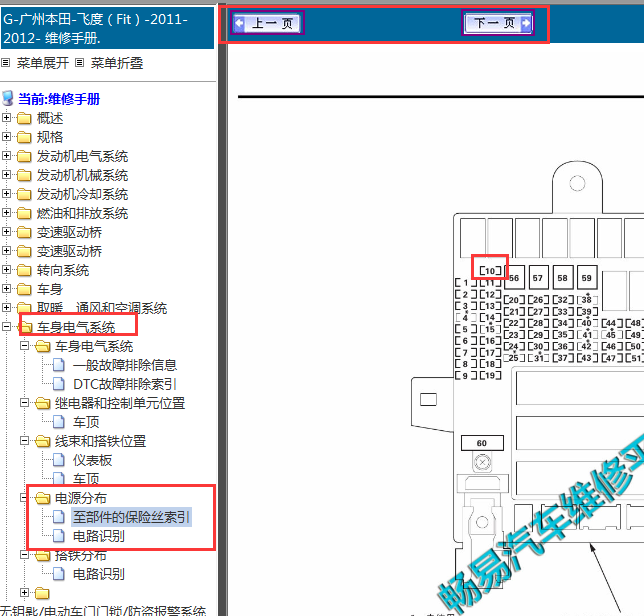Select the 电源分布 folder label
The width and height of the screenshot is (644, 616).
point(80,498)
